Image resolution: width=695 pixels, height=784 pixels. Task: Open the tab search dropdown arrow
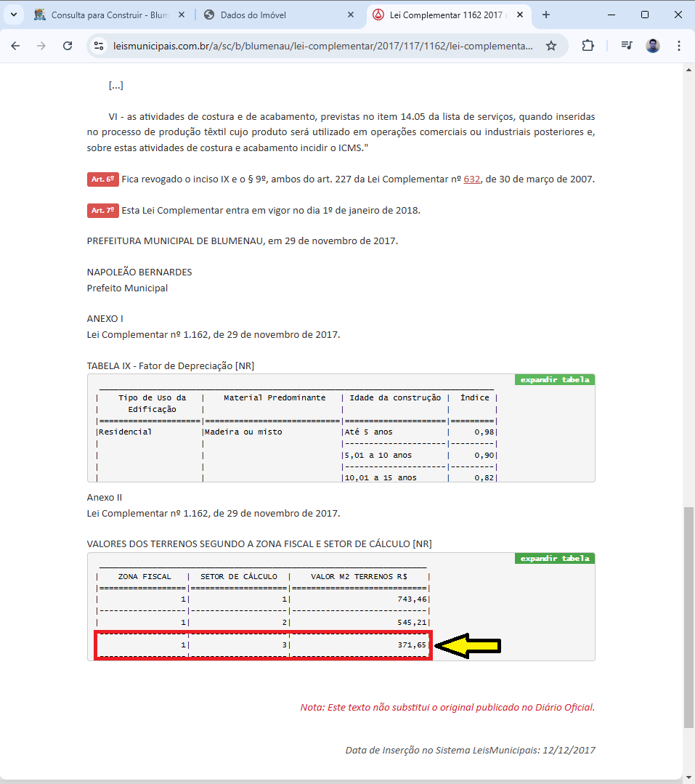click(14, 14)
